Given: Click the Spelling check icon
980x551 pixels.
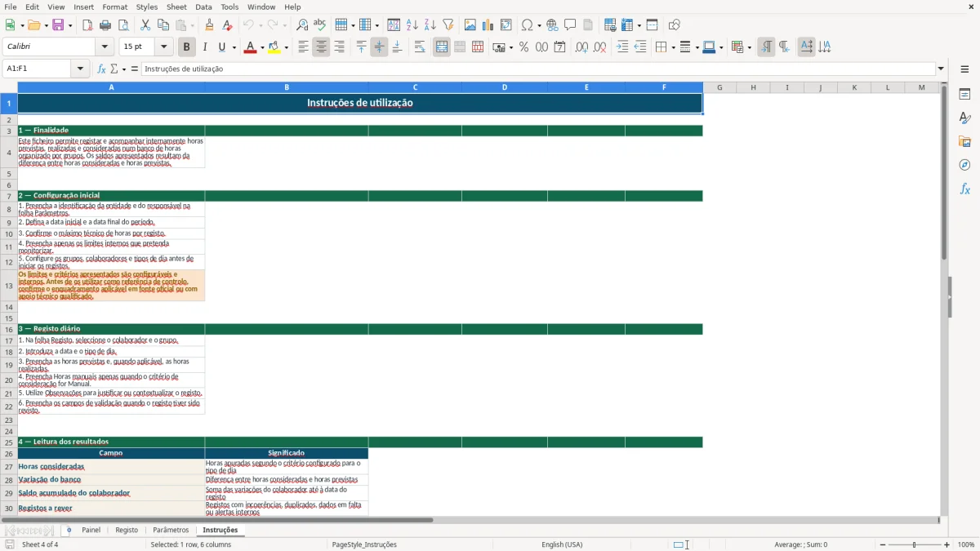Looking at the screenshot, I should coord(319,25).
